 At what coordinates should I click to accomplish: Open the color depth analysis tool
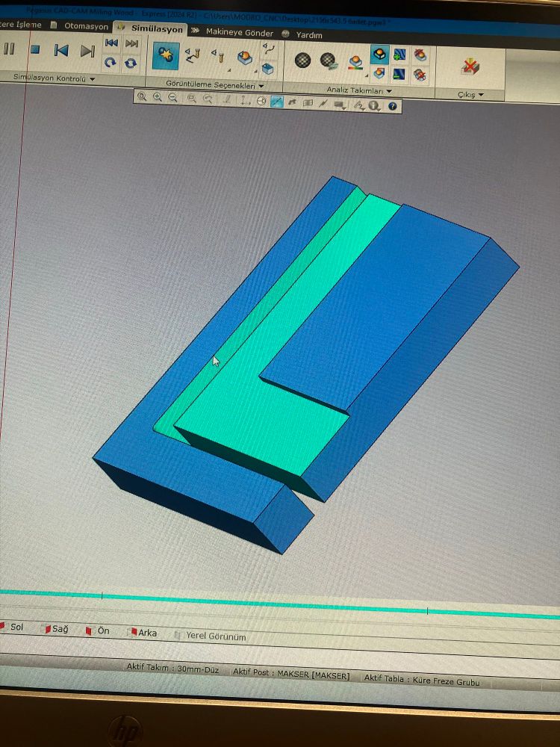[355, 63]
